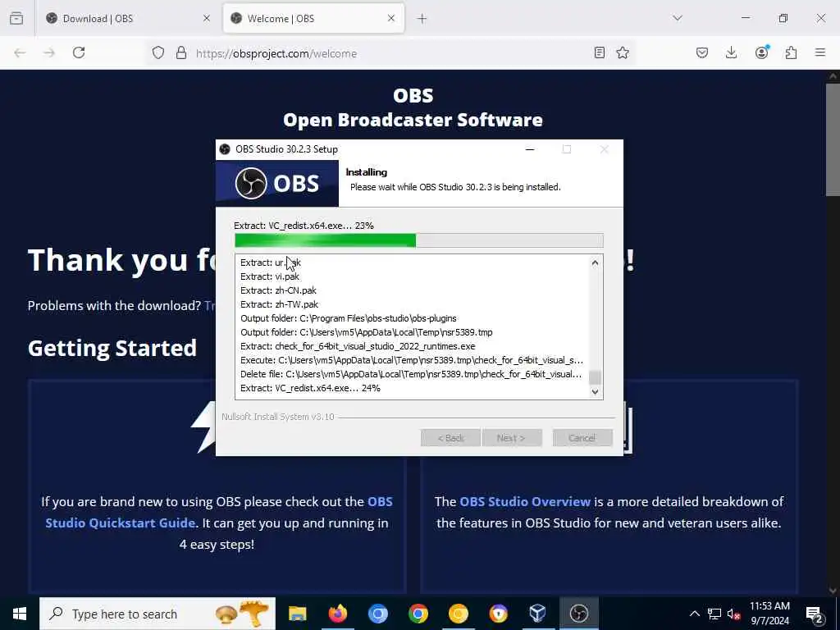
Task: Open the OBS Studio Overview link
Action: pos(524,502)
